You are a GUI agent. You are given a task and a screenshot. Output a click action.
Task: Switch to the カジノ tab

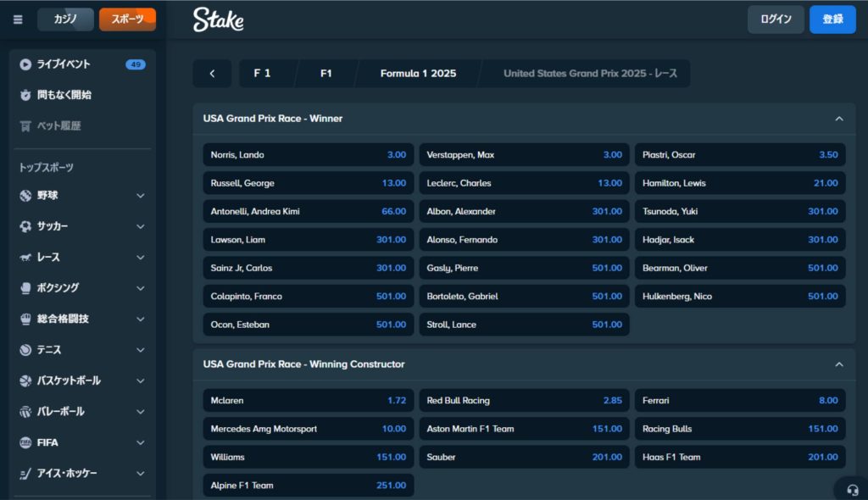coord(65,19)
